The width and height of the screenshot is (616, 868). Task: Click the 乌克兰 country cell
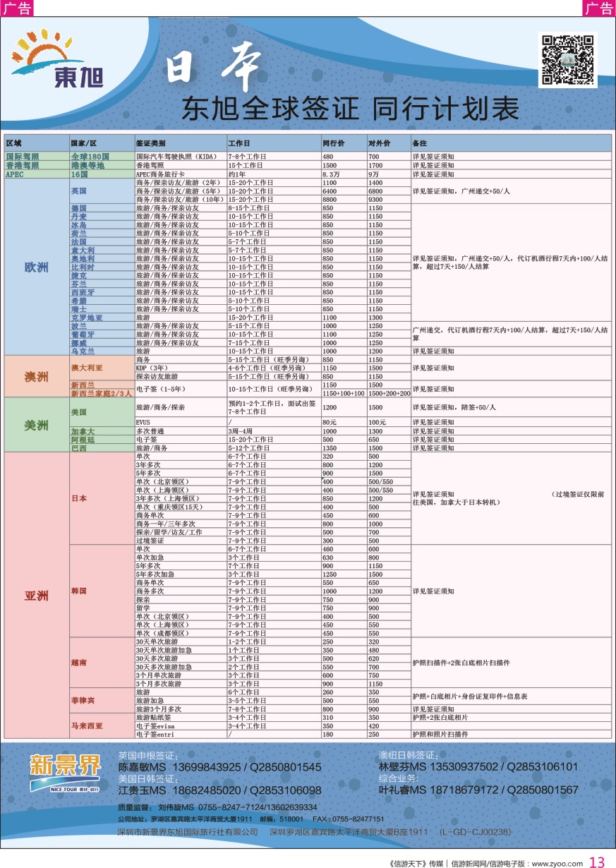pos(102,351)
